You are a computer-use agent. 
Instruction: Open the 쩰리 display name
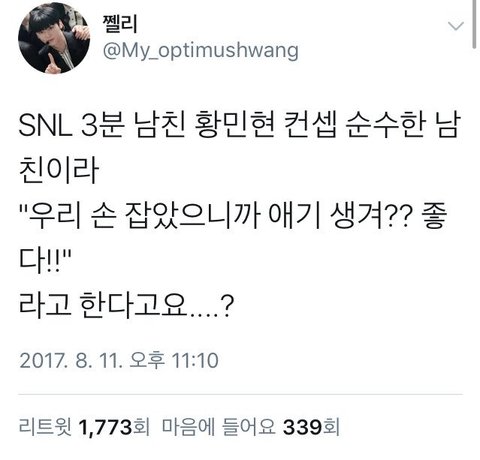point(120,23)
